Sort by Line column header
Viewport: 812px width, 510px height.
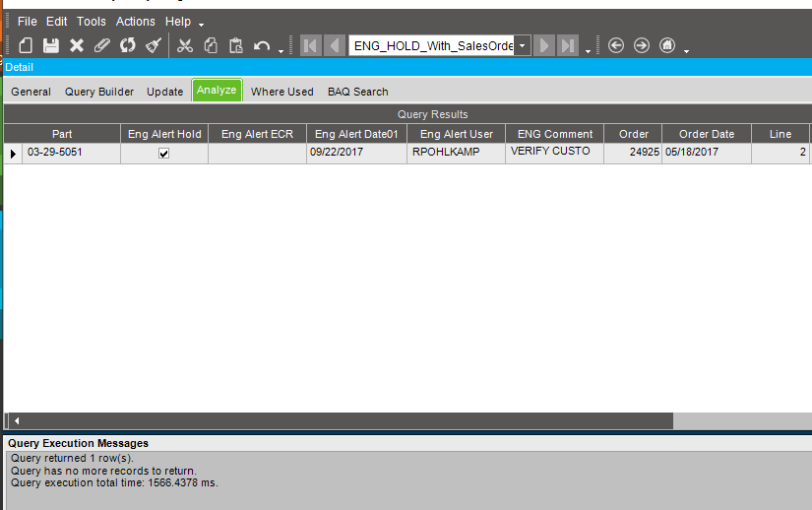pos(781,134)
